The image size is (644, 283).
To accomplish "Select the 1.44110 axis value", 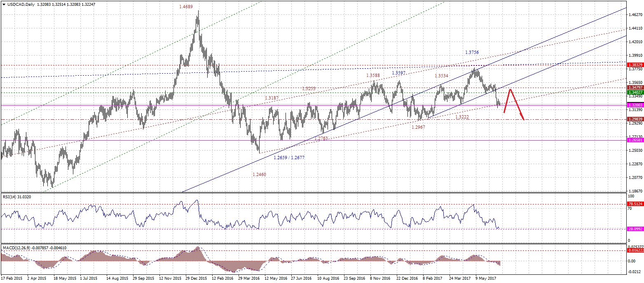I will (x=635, y=28).
